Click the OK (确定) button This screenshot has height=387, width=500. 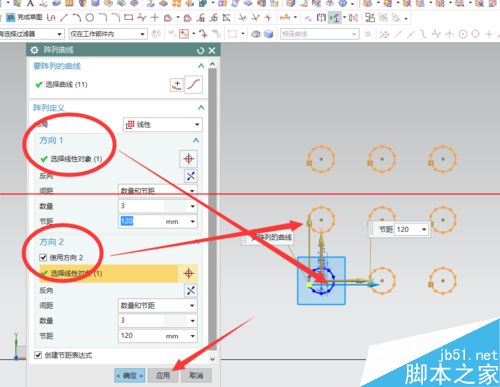[130, 376]
